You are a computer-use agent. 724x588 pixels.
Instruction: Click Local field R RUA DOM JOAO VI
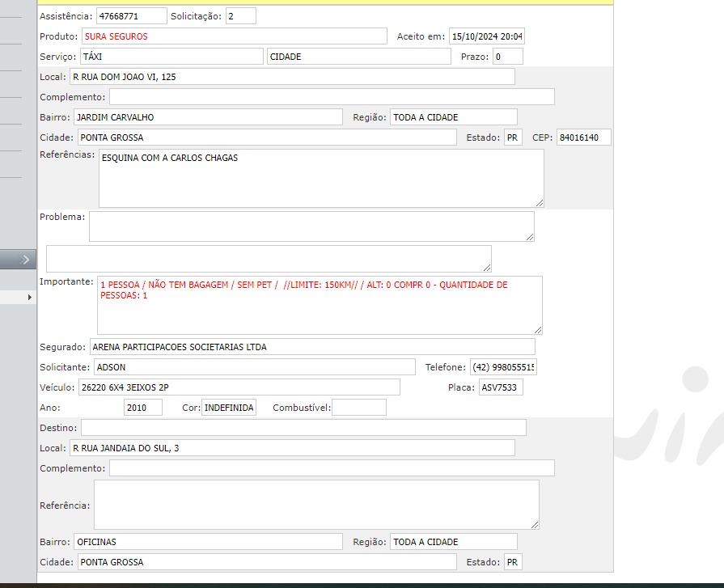click(x=292, y=77)
